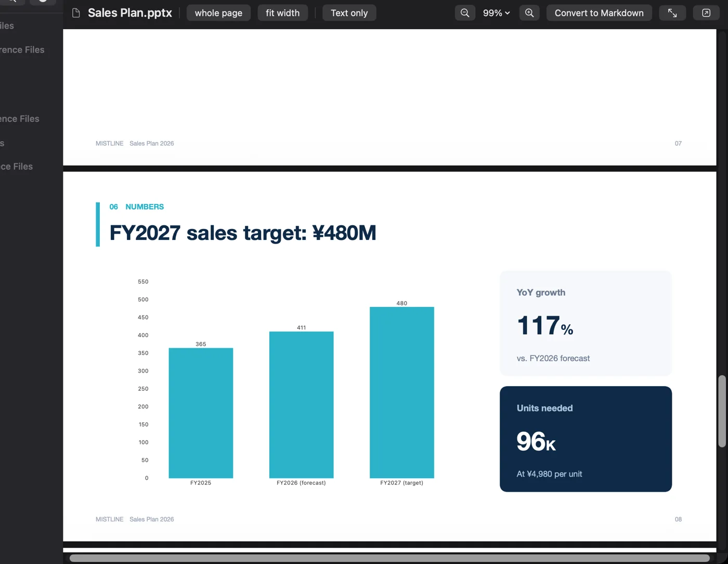Image resolution: width=728 pixels, height=564 pixels.
Task: Click page number 08 in the slide footer
Action: coord(678,519)
